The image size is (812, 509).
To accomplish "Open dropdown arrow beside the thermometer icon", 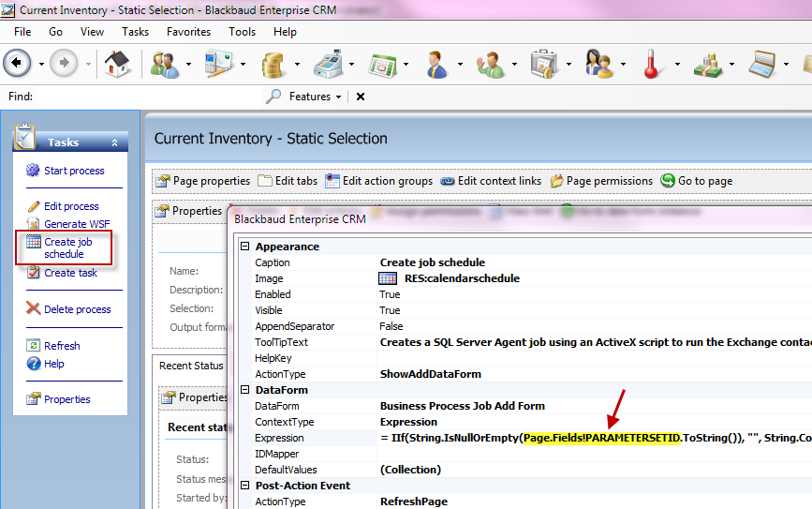I will [x=677, y=65].
